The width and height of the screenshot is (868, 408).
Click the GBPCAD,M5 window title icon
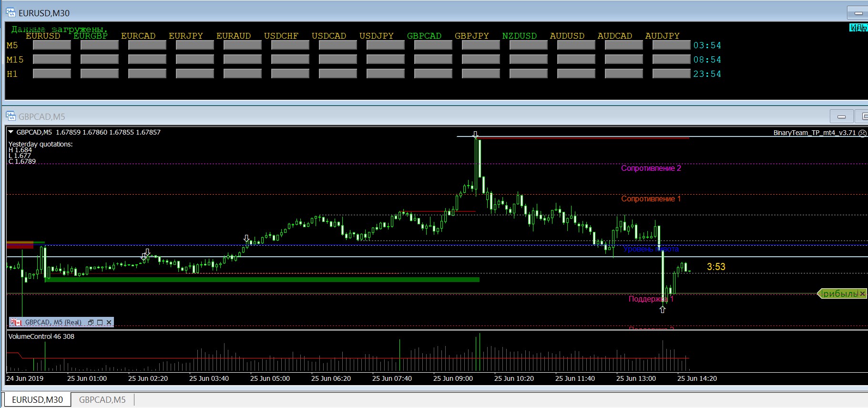point(10,116)
